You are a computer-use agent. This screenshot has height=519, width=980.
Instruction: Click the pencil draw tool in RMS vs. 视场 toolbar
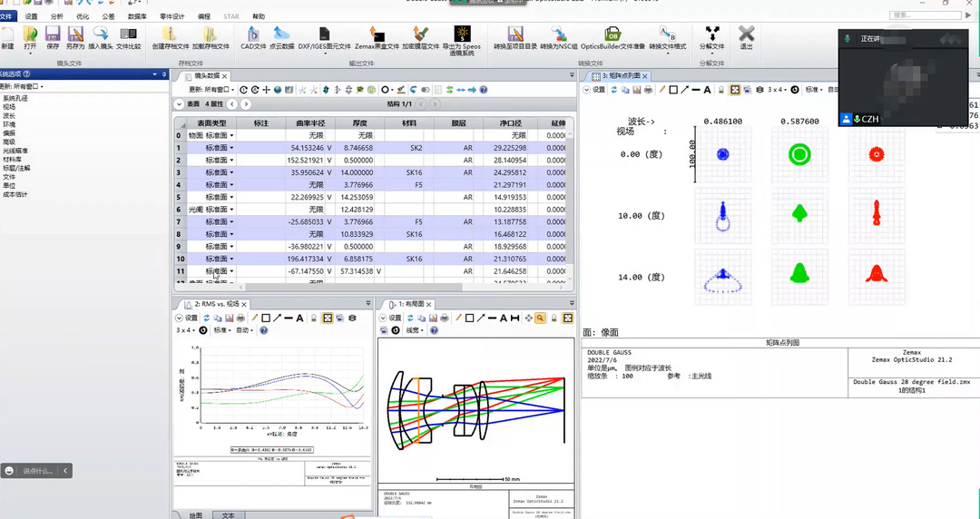(254, 318)
